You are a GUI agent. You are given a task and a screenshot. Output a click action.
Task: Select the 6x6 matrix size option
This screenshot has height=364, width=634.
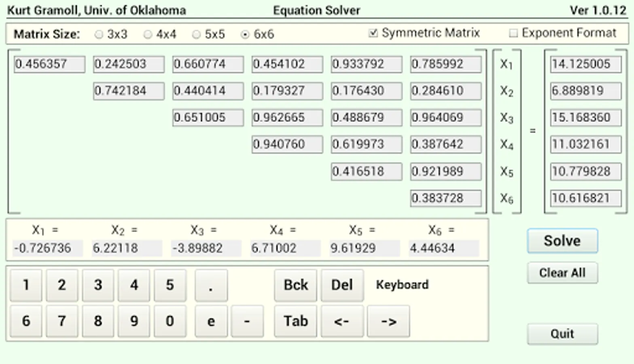point(257,34)
